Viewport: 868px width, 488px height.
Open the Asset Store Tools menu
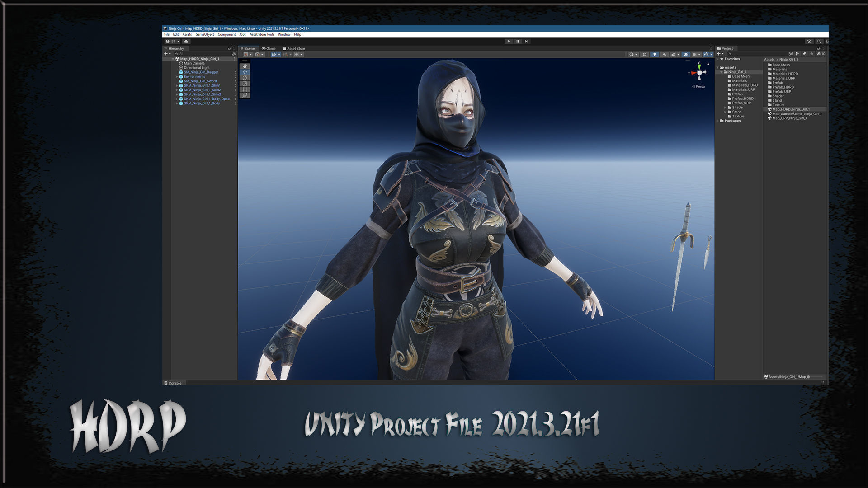pyautogui.click(x=262, y=34)
